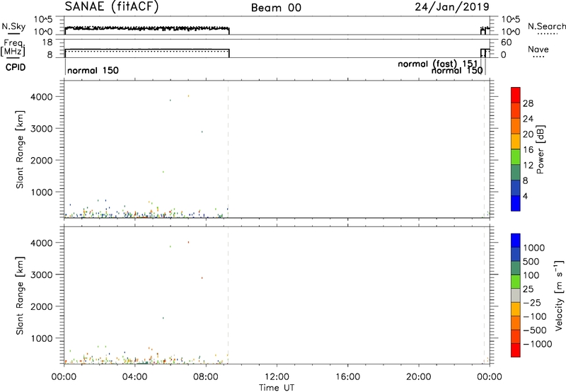The image size is (566, 392).
Task: Click the '-1000' label on velocity colorbar
Action: tap(537, 344)
